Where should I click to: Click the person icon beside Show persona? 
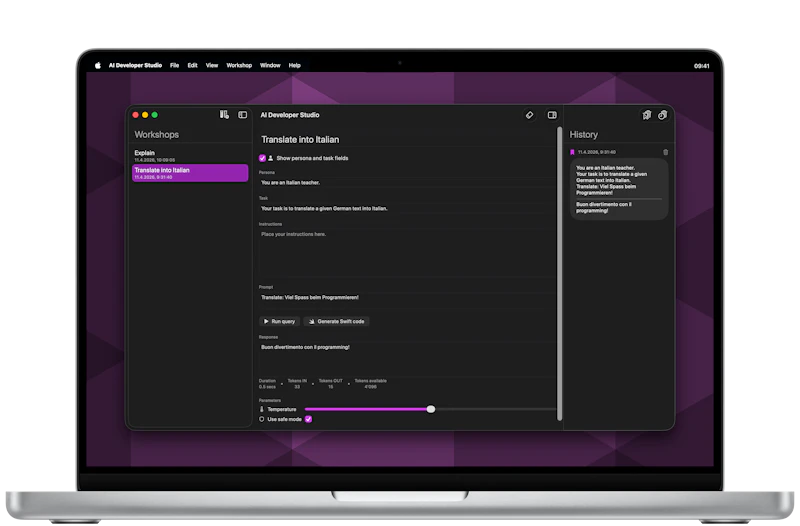click(270, 158)
